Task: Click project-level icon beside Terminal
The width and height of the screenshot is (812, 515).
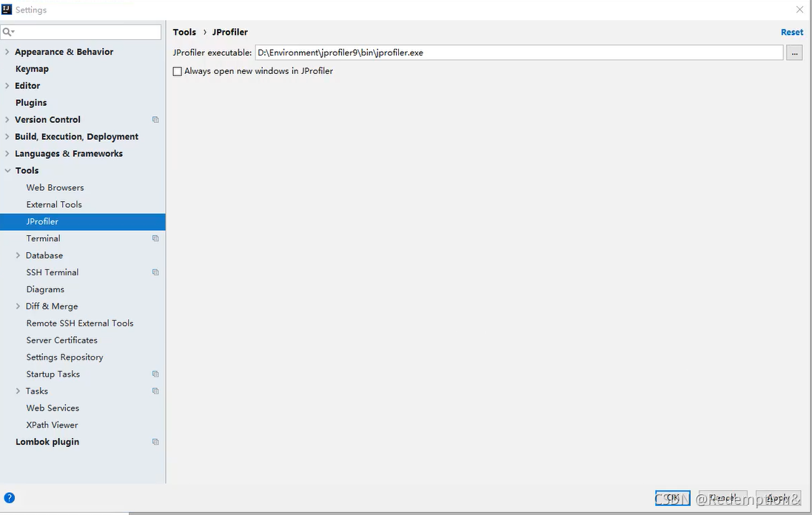Action: (155, 238)
